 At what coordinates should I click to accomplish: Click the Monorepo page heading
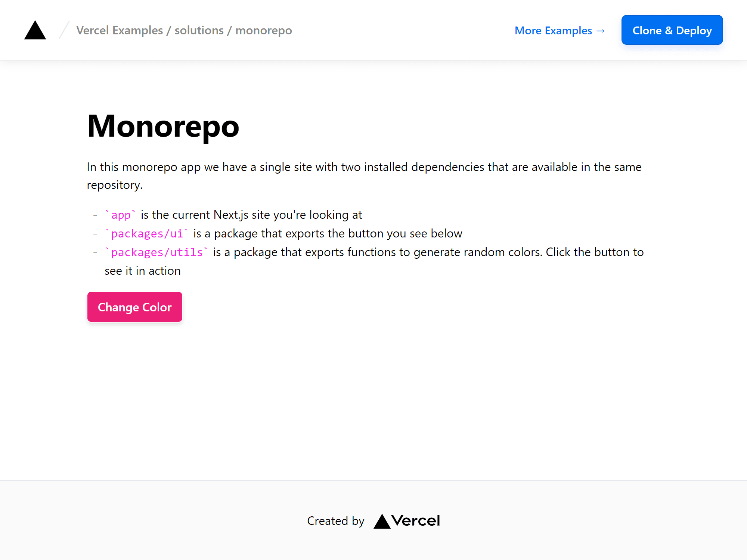click(163, 127)
